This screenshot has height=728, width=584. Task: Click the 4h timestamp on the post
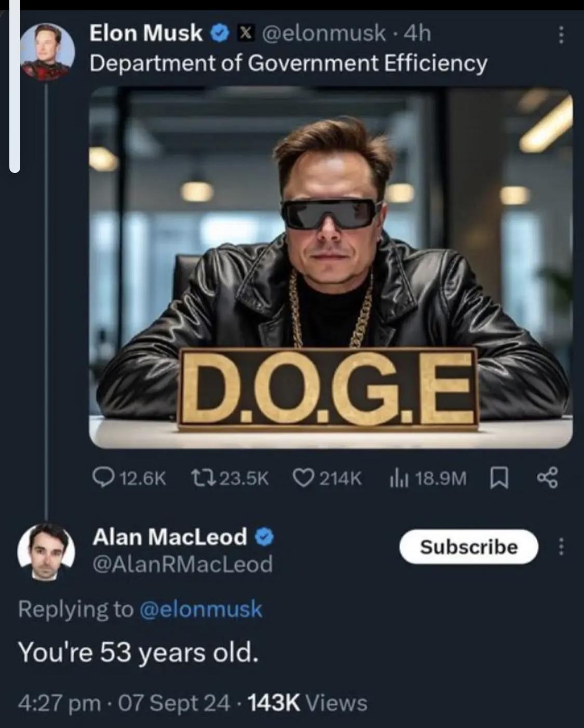tap(417, 34)
